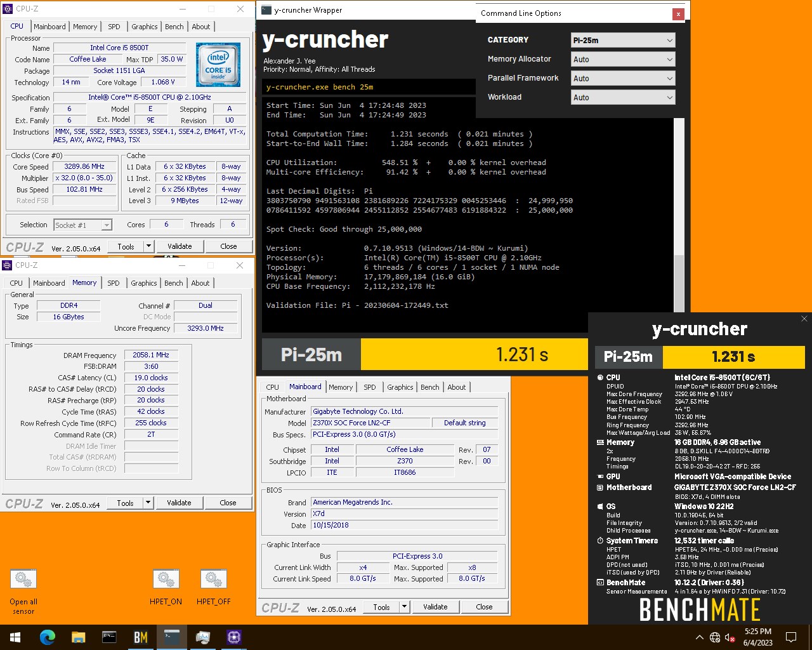Click Validate in top CPU-Z window

180,246
